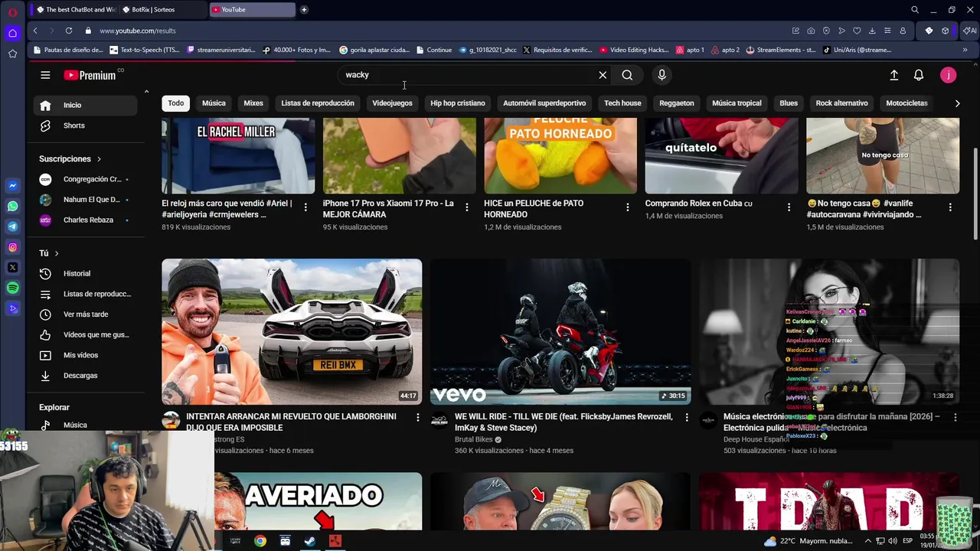Open more options for iPhone 17 Pro short
The width and height of the screenshot is (980, 551).
click(x=467, y=207)
